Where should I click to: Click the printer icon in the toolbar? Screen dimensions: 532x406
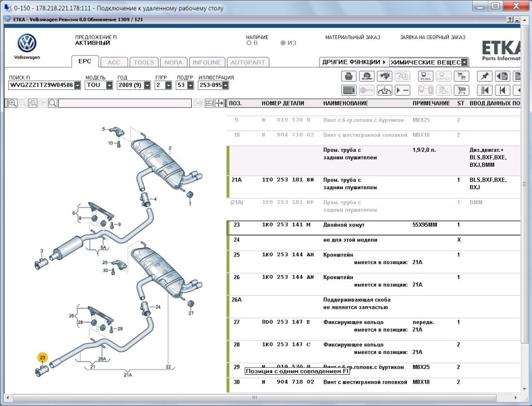pyautogui.click(x=349, y=76)
